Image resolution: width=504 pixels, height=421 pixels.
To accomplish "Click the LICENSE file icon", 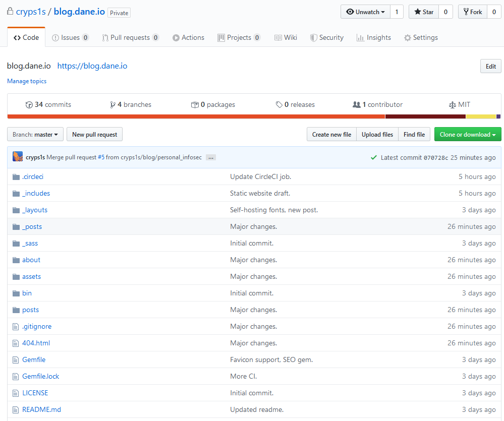I will pos(16,393).
